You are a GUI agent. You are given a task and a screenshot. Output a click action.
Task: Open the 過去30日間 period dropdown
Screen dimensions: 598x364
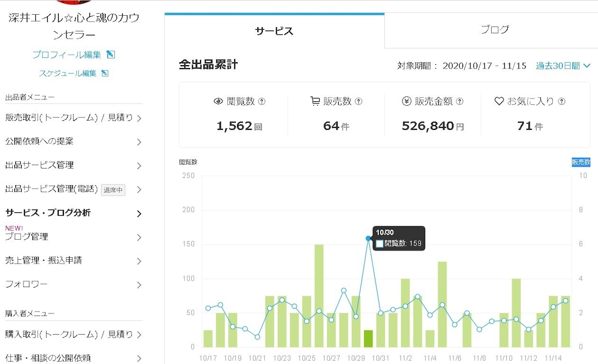[x=563, y=66]
